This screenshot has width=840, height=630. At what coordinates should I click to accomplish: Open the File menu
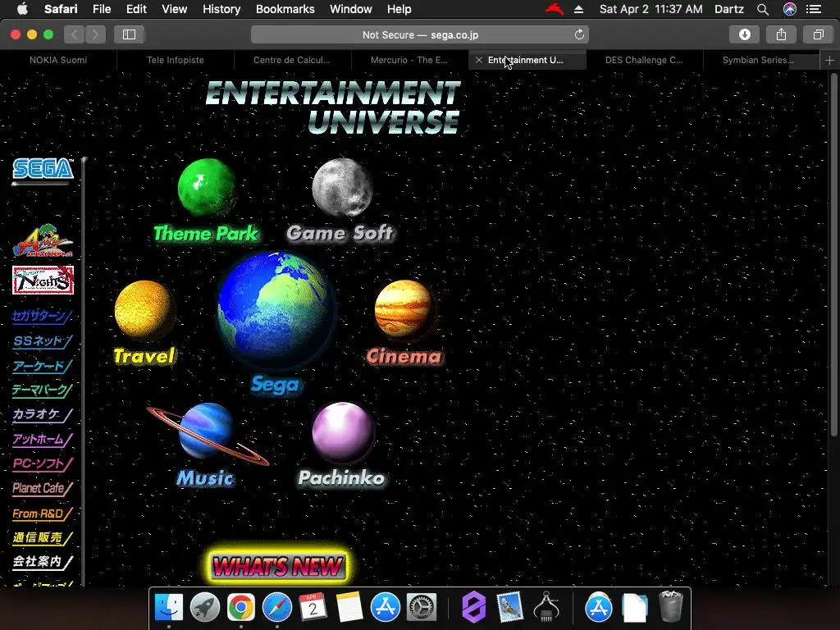click(x=102, y=9)
